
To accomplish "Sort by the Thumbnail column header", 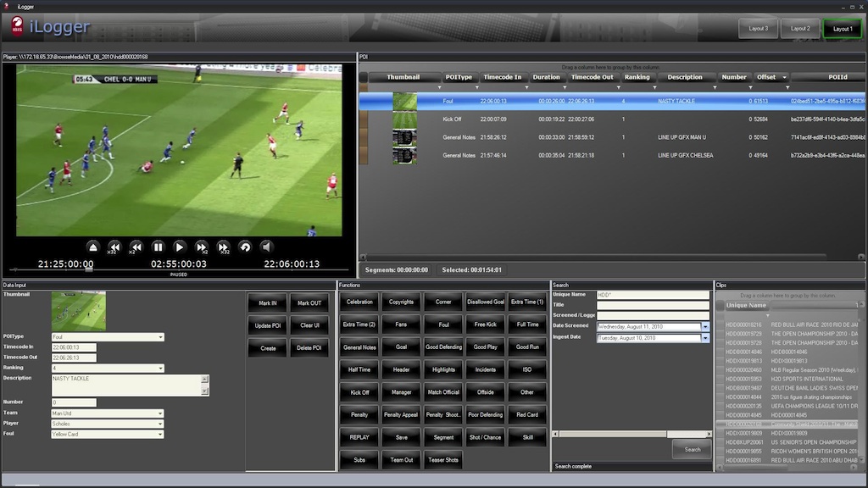I will (x=403, y=77).
